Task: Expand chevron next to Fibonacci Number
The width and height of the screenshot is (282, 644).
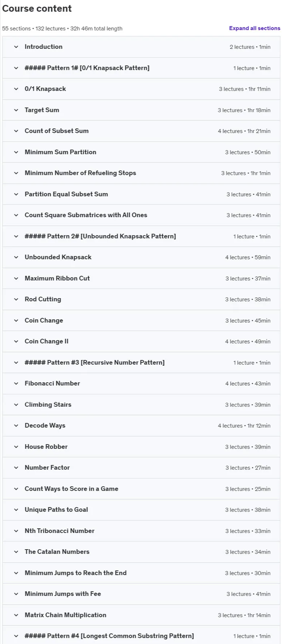Action: pos(16,383)
